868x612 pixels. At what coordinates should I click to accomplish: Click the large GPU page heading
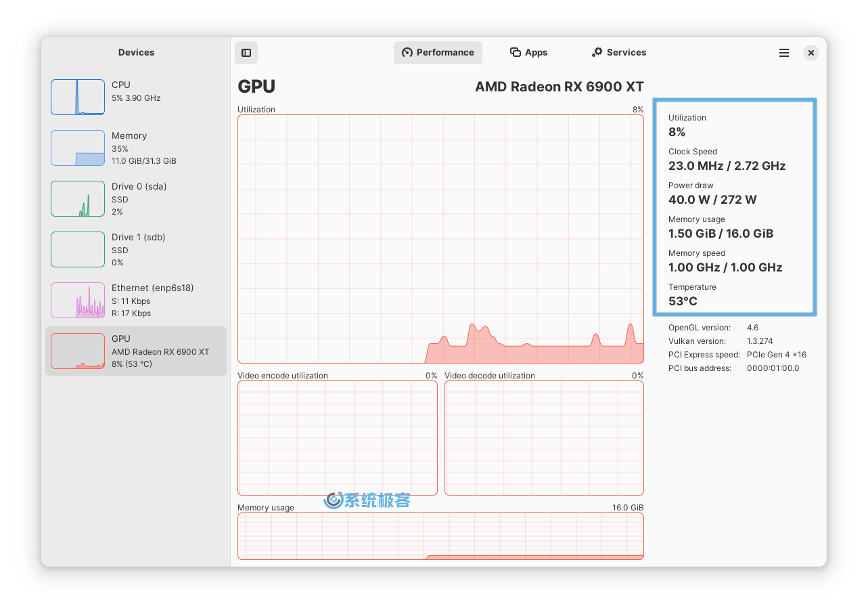click(x=256, y=87)
